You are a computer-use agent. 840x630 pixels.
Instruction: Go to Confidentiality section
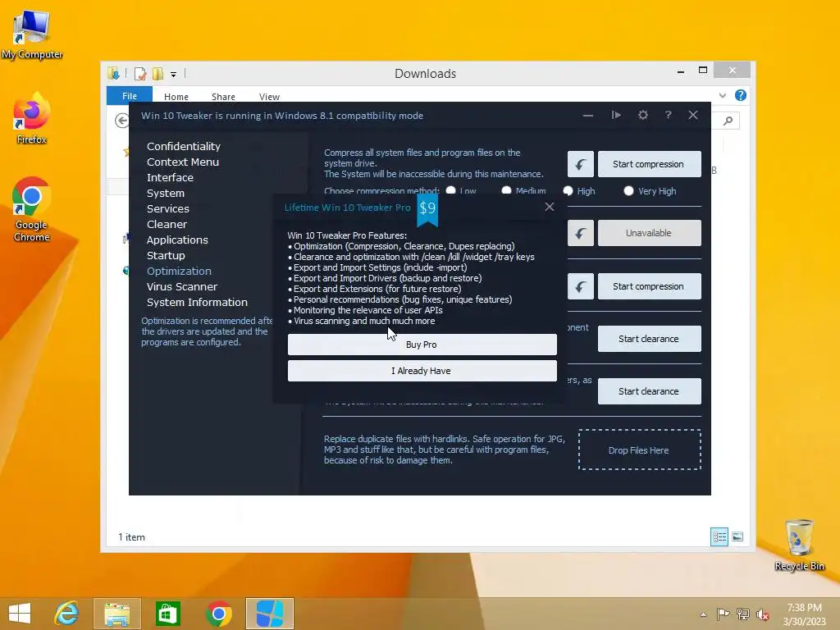click(184, 146)
